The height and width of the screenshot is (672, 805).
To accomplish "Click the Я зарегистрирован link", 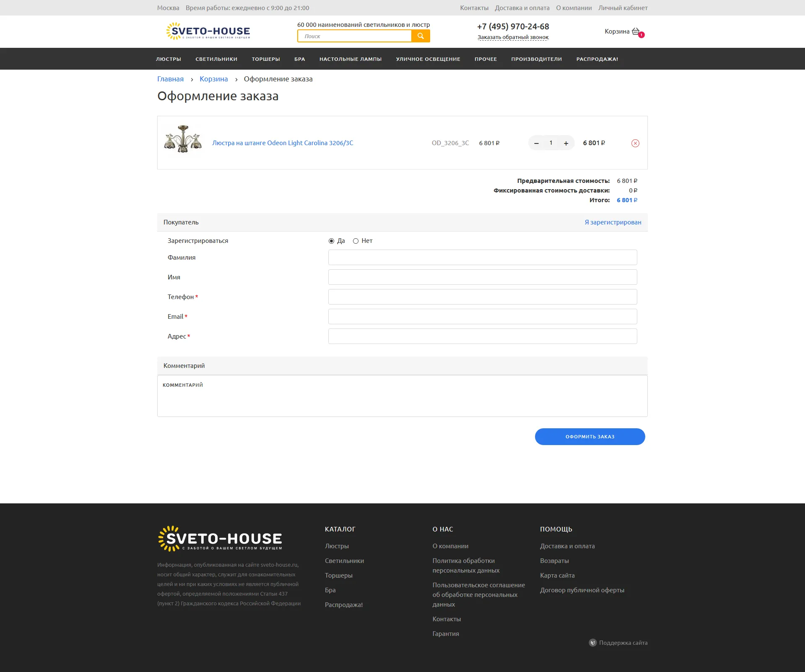I will click(x=613, y=222).
